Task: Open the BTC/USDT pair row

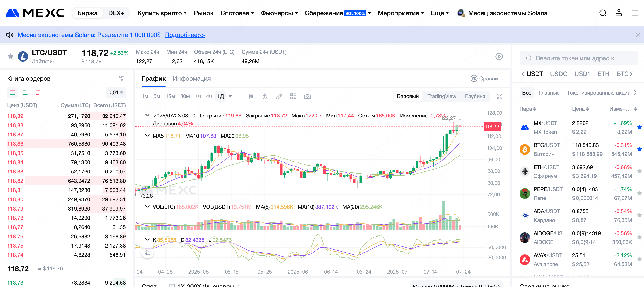Action: click(x=578, y=149)
